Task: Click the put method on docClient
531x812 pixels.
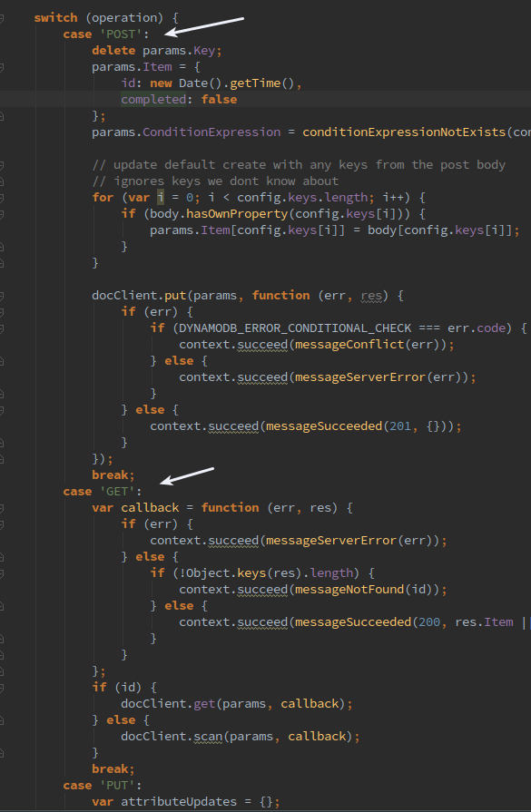Action: point(175,296)
